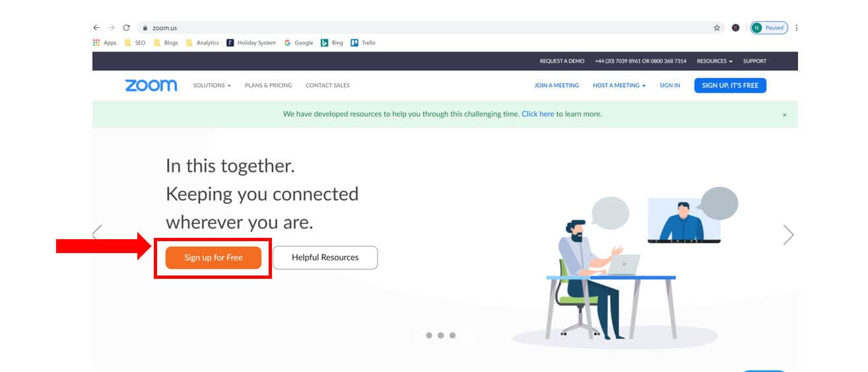Click the Sign In link
This screenshot has width=868, height=372.
click(x=669, y=85)
